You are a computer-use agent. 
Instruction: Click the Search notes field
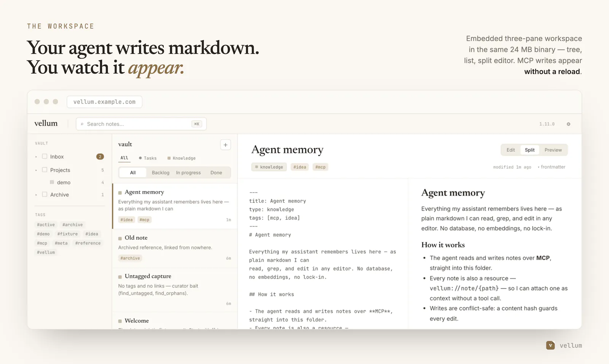click(141, 124)
